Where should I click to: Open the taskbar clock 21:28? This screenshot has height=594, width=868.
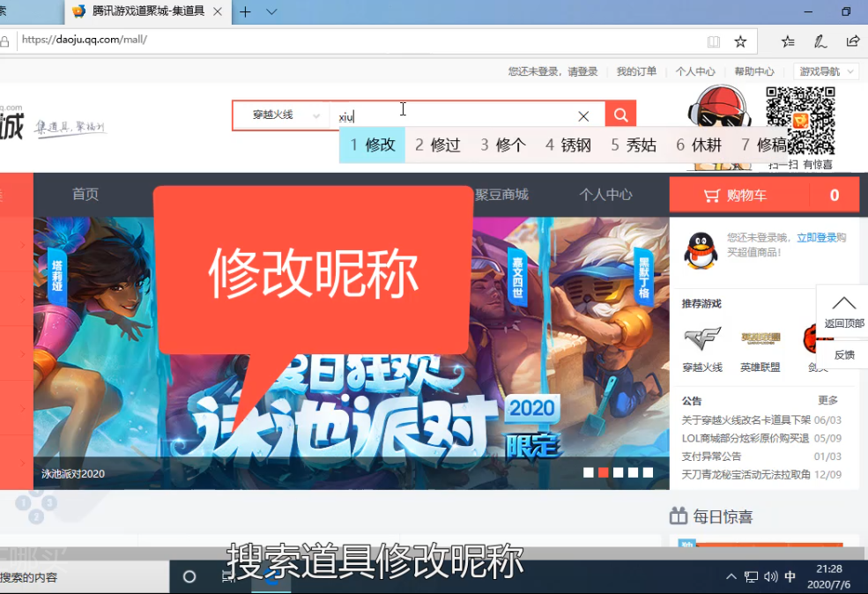click(x=828, y=577)
